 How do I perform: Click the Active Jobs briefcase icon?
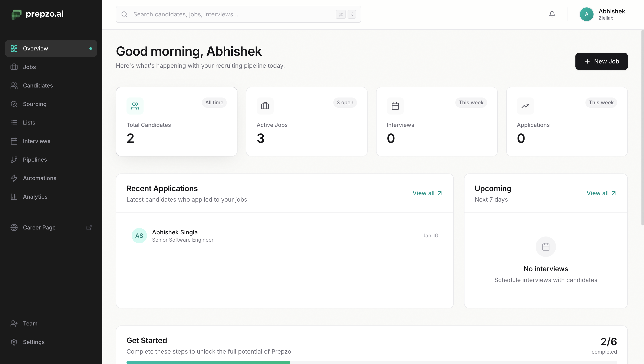[x=265, y=106]
